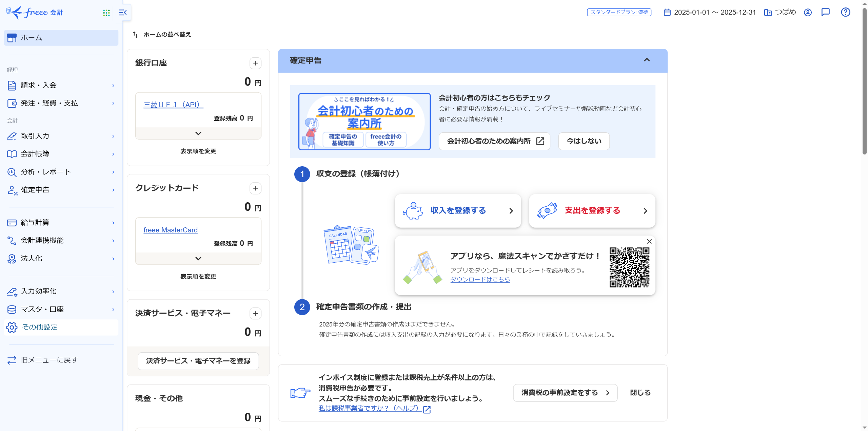868x431 pixels.
Task: Expand 三菱UFJ (API) account details chevron
Action: (198, 133)
